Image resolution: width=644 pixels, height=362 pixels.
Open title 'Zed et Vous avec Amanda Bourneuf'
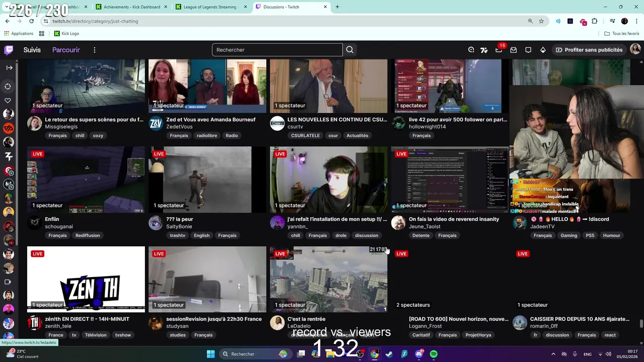(211, 120)
